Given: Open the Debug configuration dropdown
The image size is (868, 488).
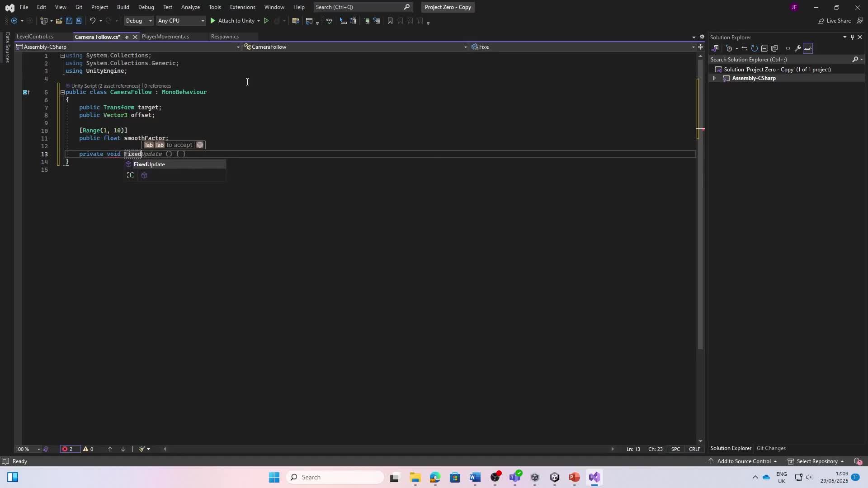Looking at the screenshot, I should tap(150, 21).
